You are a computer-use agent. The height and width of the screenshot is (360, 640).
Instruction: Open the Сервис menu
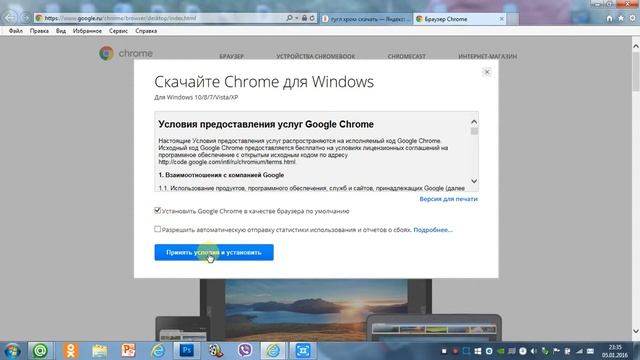[118, 31]
